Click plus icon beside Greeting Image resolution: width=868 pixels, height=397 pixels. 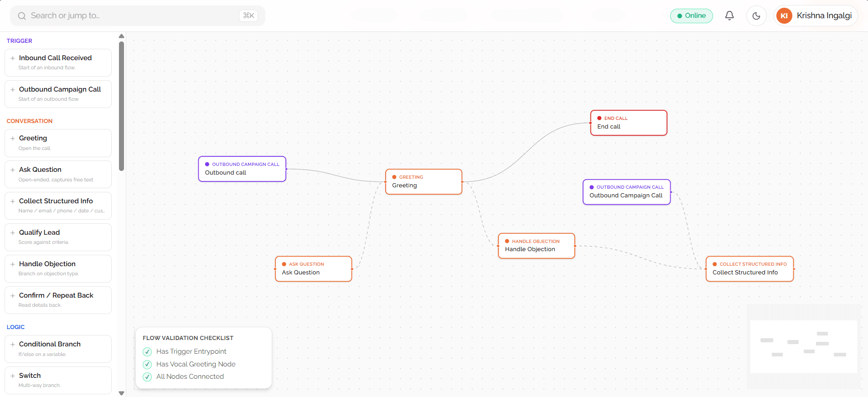click(x=13, y=139)
